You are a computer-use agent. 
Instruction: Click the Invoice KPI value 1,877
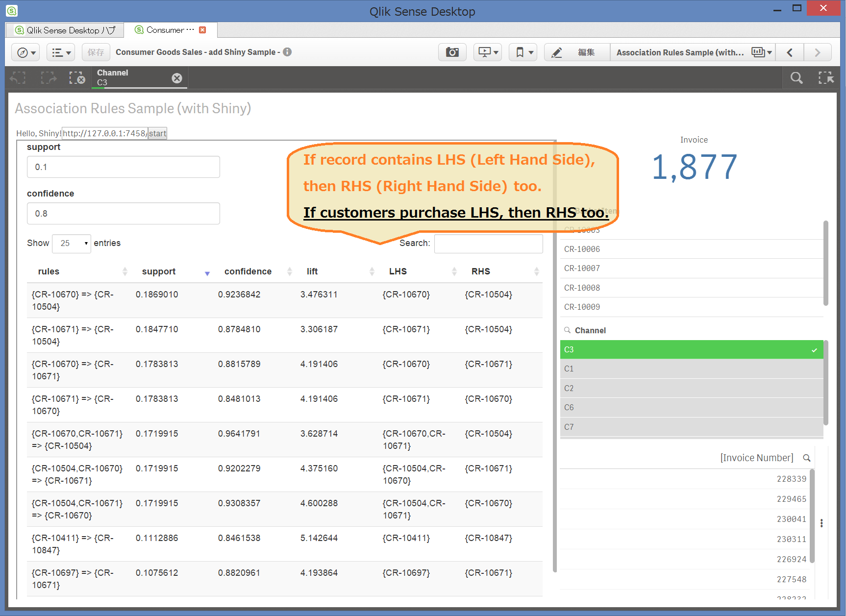694,167
